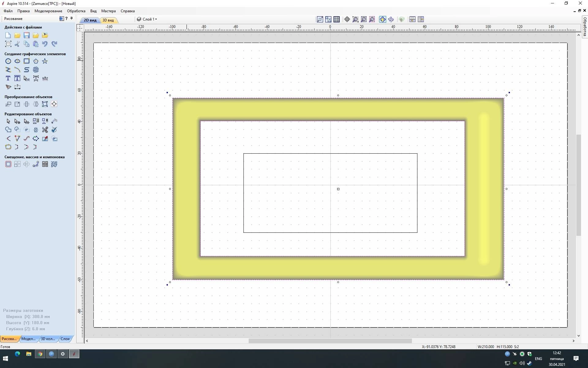Image resolution: width=588 pixels, height=368 pixels.
Task: Open Chrome from the Windows taskbar
Action: point(40,354)
